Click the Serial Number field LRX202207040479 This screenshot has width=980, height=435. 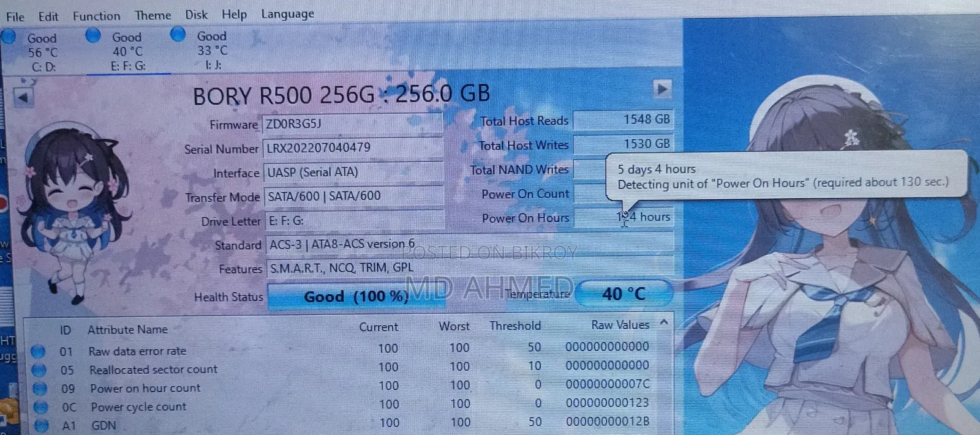353,147
